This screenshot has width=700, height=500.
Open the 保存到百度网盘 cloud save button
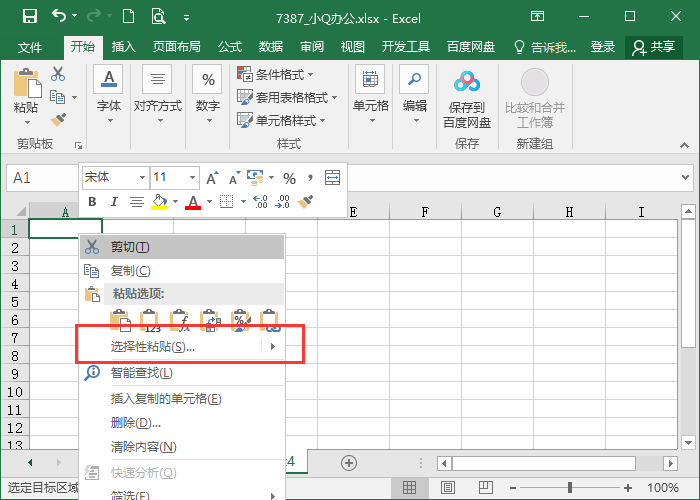coord(467,100)
